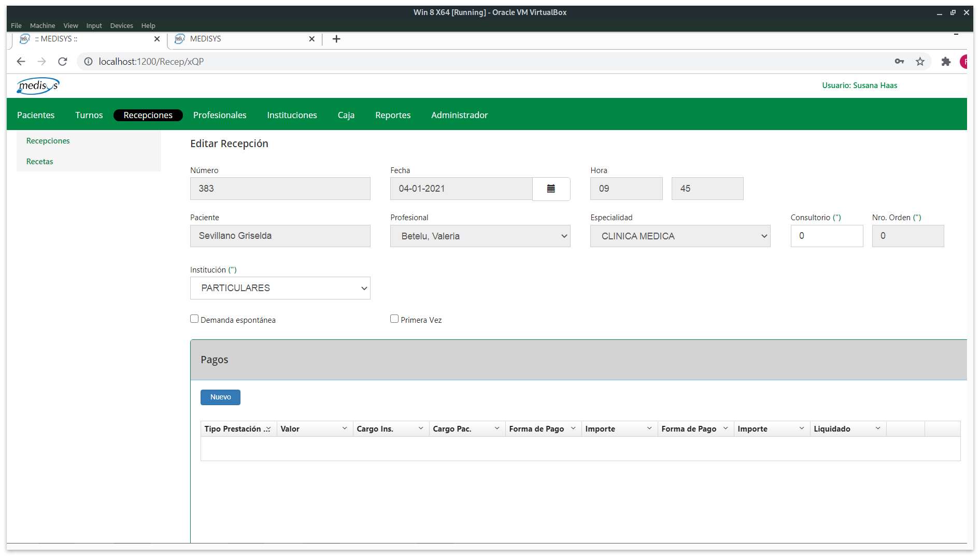
Task: Open the Administrador menu
Action: point(460,115)
